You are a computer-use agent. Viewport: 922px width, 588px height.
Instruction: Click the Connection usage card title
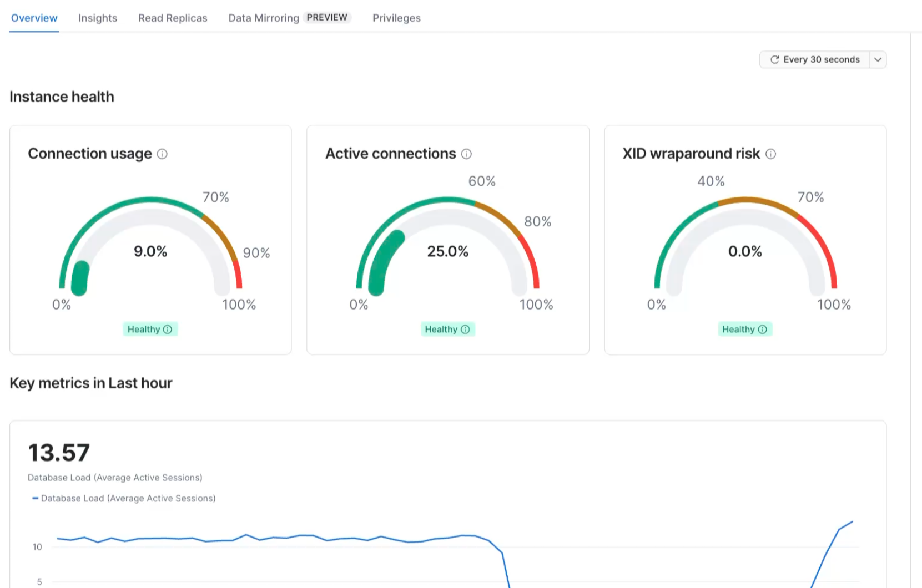click(90, 154)
